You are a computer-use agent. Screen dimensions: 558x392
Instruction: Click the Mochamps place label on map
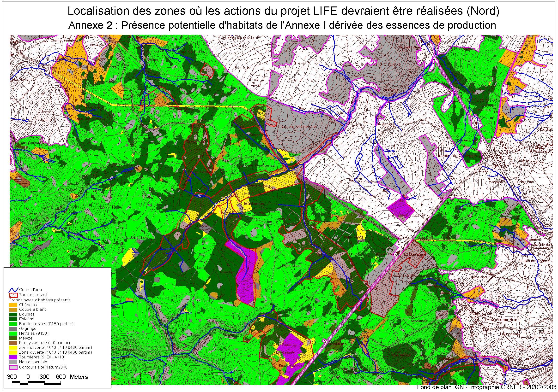(x=254, y=204)
